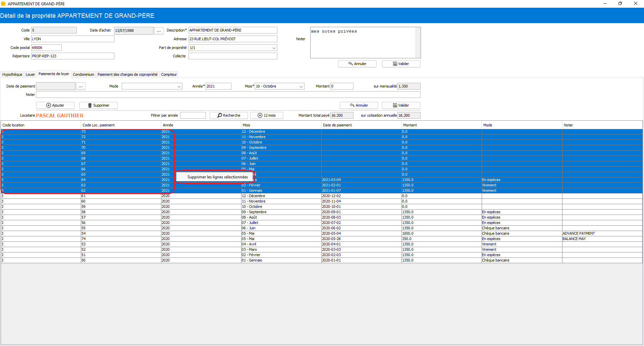644x346 pixels.
Task: Sort by the Mode table column header
Action: [522, 125]
